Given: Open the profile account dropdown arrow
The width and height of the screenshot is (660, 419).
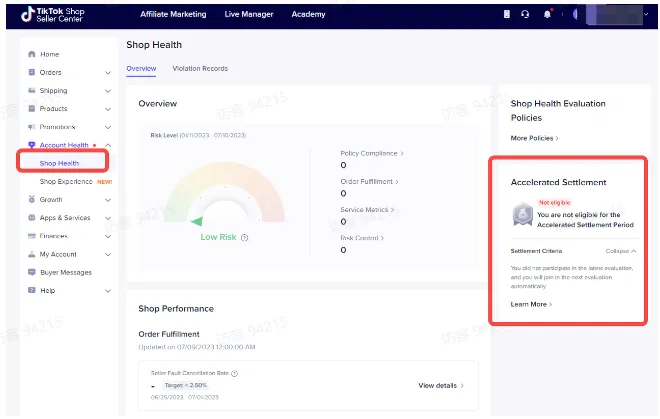Looking at the screenshot, I should pos(646,14).
